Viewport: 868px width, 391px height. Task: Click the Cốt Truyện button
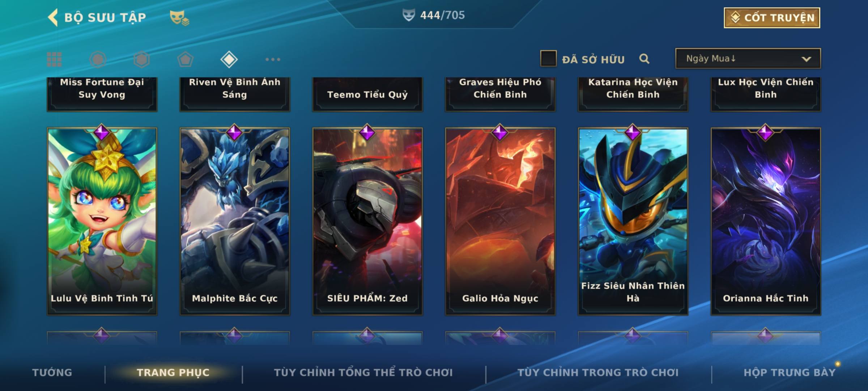click(x=772, y=18)
